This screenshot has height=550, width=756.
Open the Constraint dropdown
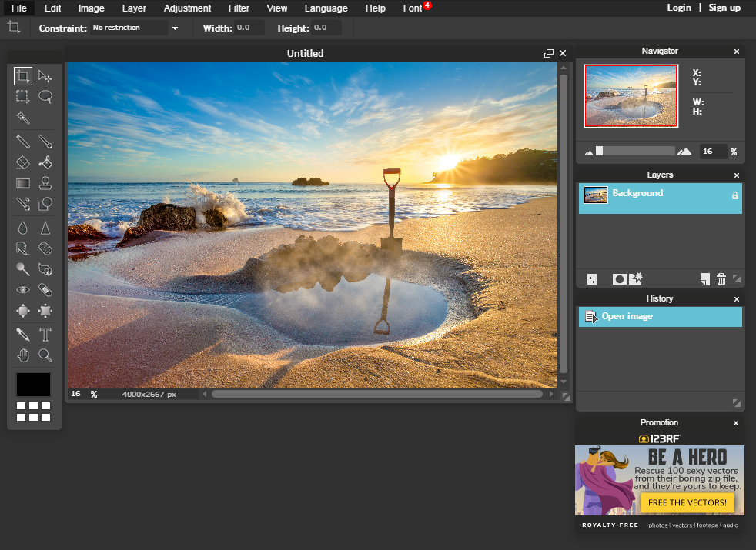click(175, 28)
